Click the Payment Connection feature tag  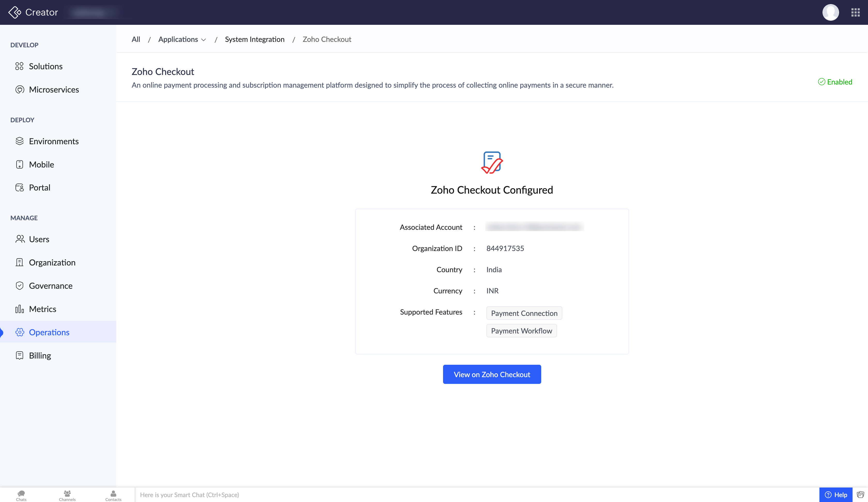tap(524, 313)
